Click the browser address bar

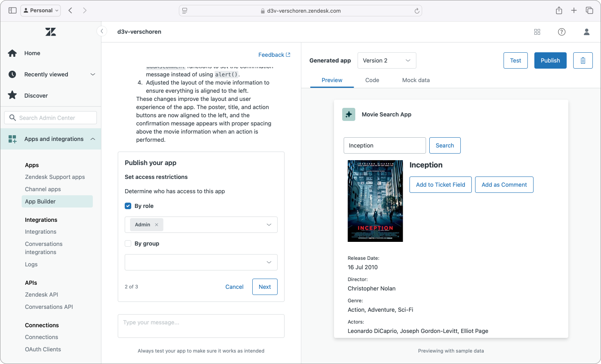(300, 11)
